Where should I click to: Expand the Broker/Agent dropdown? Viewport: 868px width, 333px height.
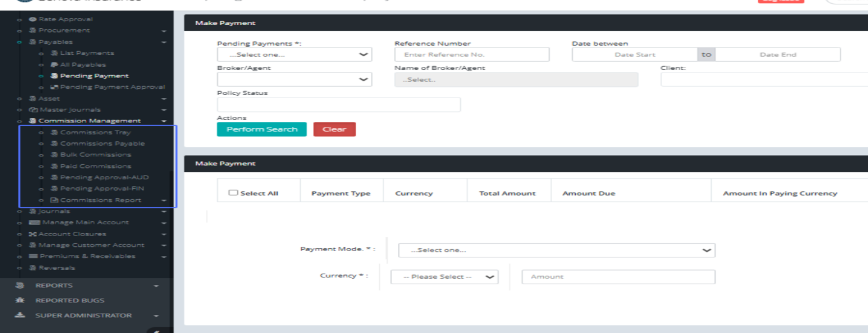coord(294,79)
